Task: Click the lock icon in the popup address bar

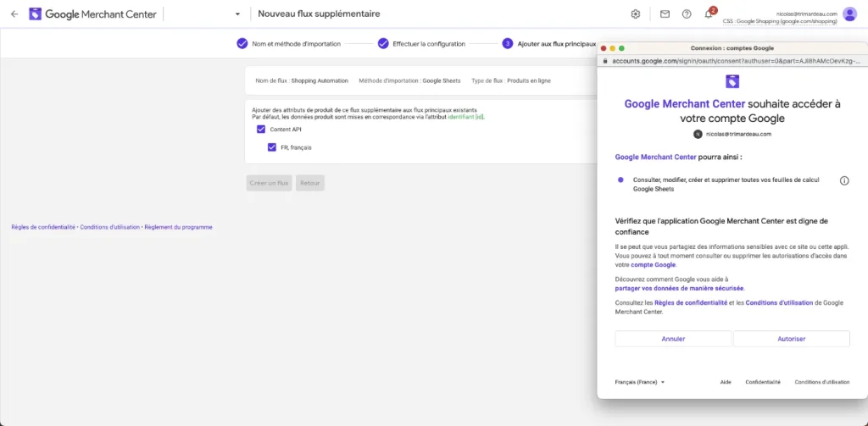Action: tap(605, 60)
